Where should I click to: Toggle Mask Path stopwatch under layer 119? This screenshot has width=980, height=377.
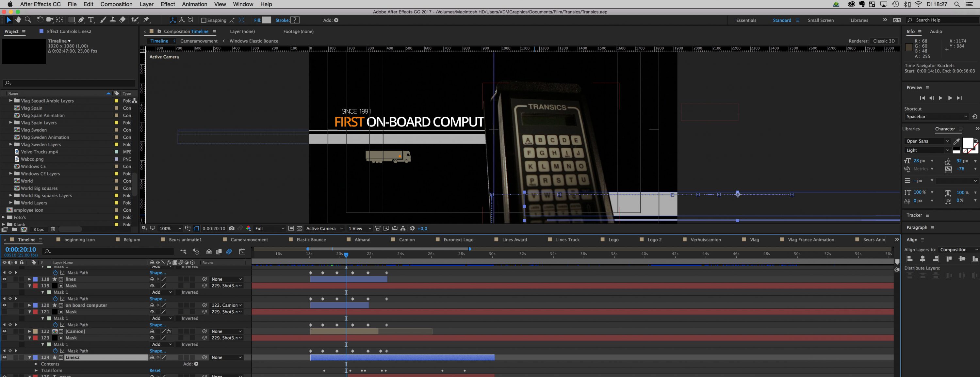pos(56,299)
